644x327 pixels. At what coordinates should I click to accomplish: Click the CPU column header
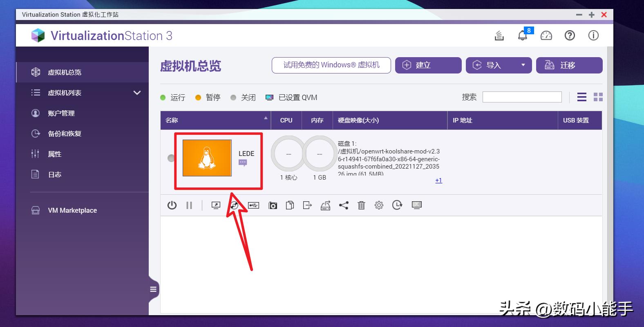tap(286, 120)
